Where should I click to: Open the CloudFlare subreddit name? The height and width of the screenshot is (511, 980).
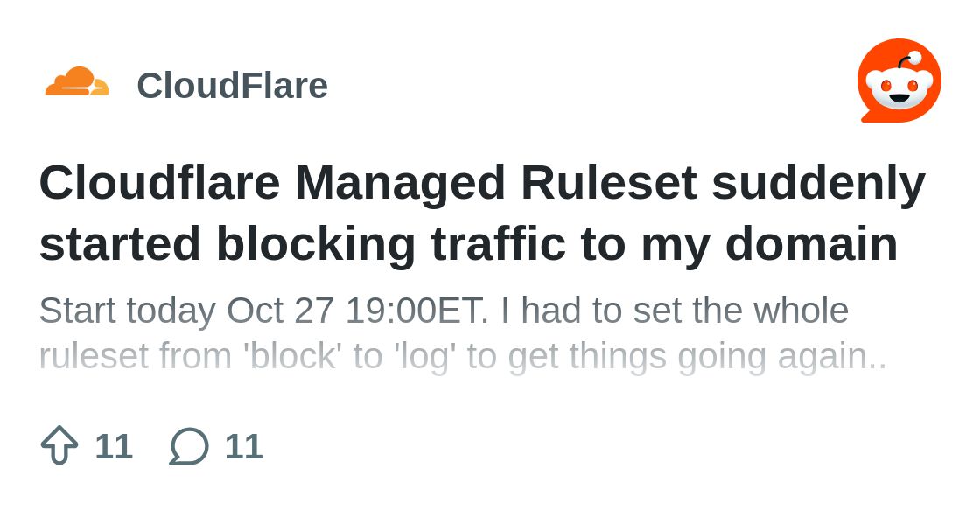pos(232,86)
